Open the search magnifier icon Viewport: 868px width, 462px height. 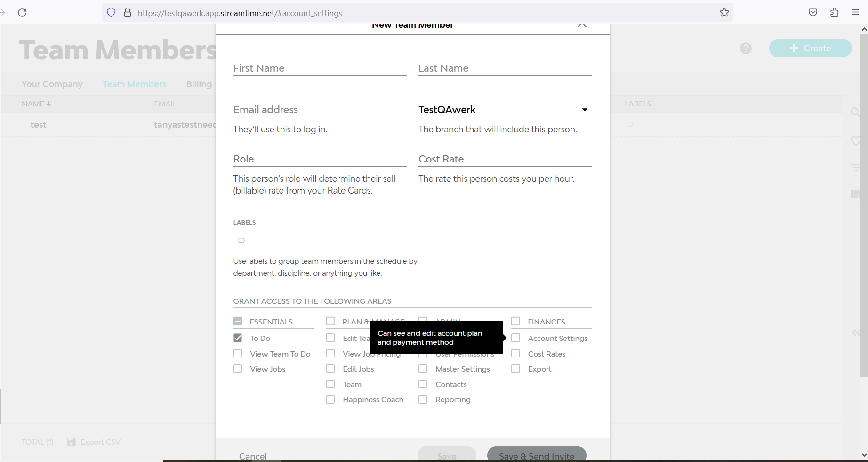(x=855, y=112)
